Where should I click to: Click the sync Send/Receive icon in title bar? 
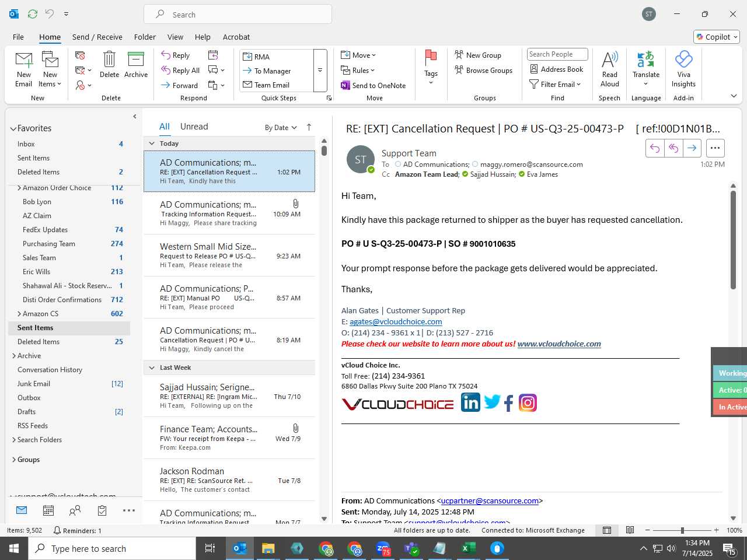click(x=33, y=14)
